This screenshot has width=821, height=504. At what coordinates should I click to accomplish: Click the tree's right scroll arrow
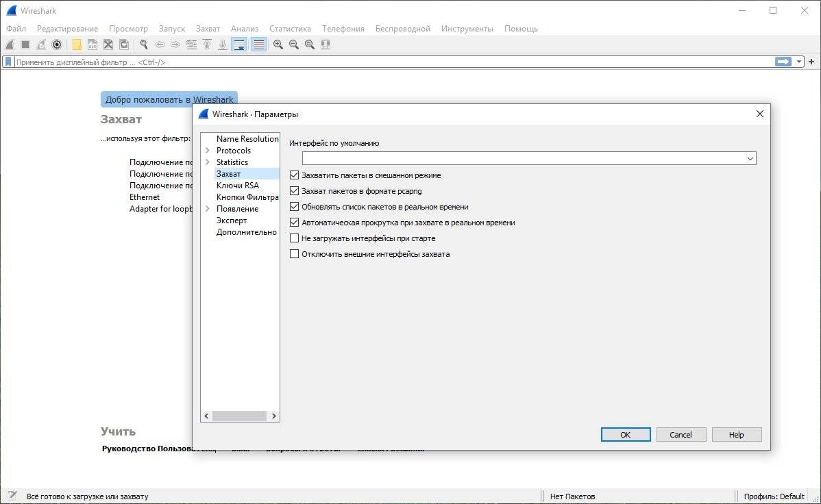point(273,416)
